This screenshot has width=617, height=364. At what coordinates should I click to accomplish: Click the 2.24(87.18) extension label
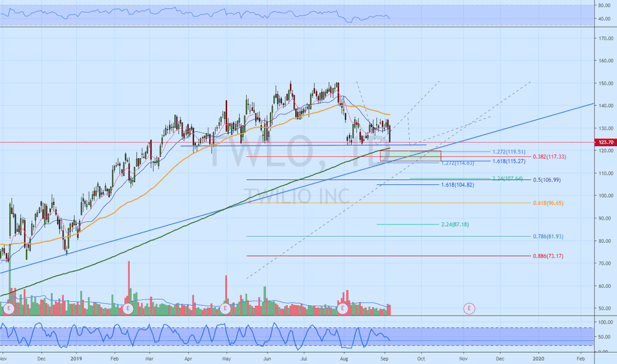(x=455, y=225)
